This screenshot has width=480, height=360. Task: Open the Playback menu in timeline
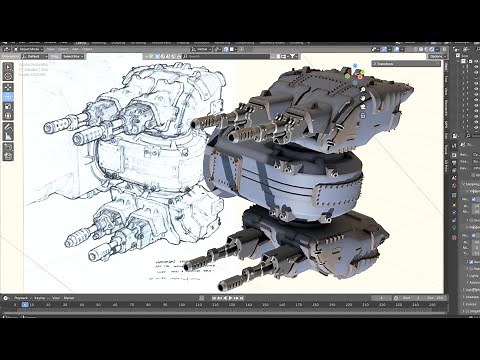pos(22,298)
